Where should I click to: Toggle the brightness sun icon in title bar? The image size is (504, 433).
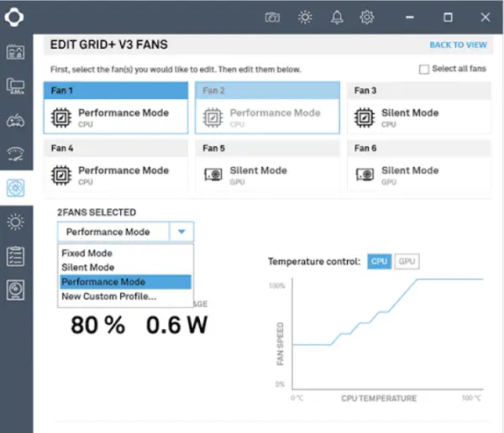(x=305, y=17)
